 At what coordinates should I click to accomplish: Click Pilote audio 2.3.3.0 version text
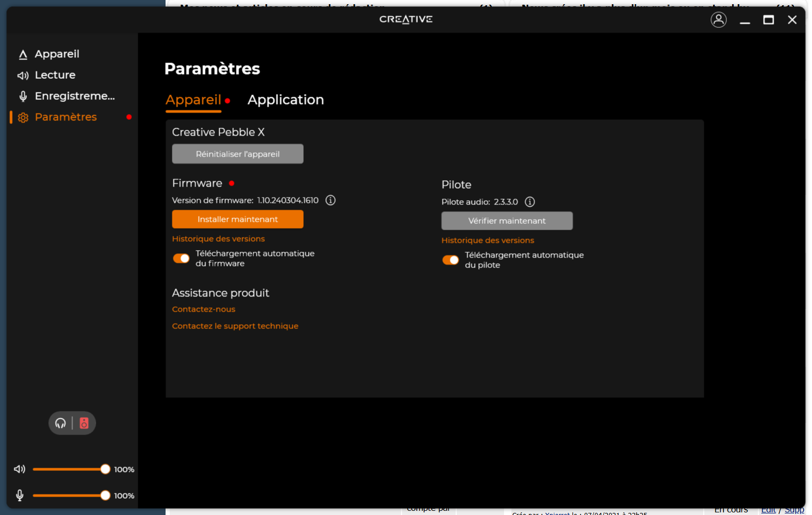pyautogui.click(x=480, y=202)
